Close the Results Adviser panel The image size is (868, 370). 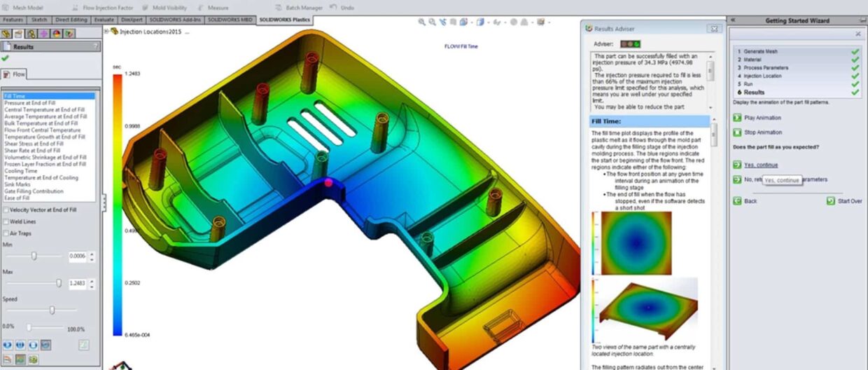coord(713,29)
